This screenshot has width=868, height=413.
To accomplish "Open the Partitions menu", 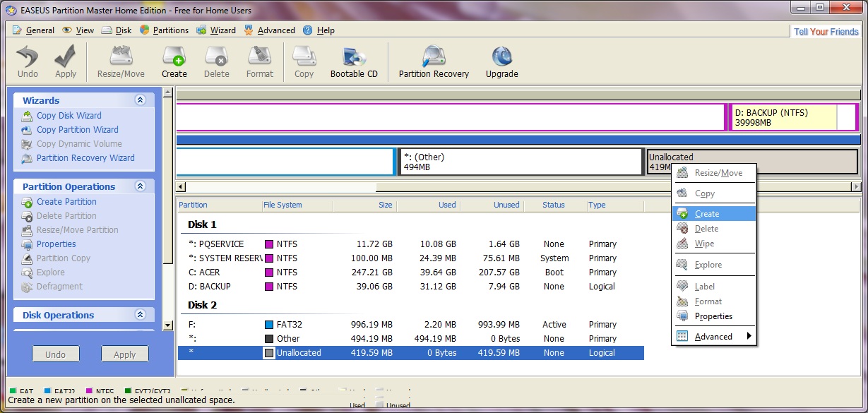I will (x=164, y=30).
